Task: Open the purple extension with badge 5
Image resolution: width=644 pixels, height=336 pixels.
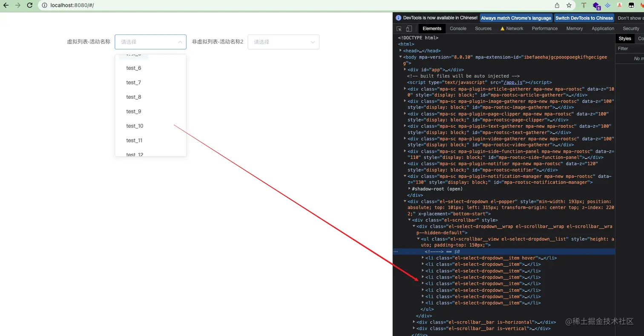Action: pos(596,6)
